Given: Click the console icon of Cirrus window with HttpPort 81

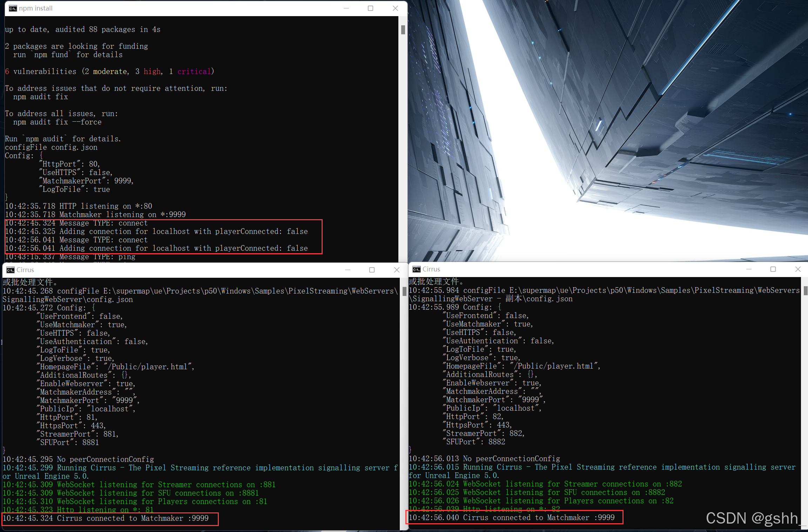Looking at the screenshot, I should (x=11, y=270).
